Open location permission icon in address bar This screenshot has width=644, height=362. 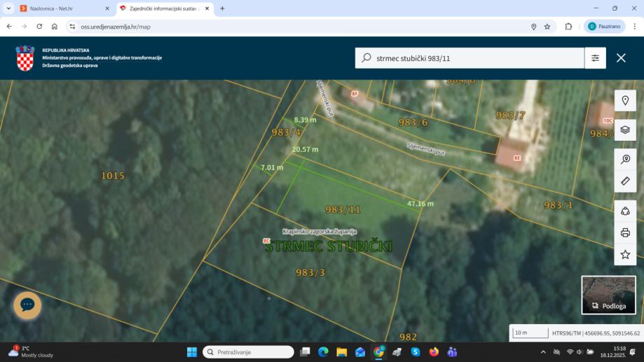click(x=533, y=27)
